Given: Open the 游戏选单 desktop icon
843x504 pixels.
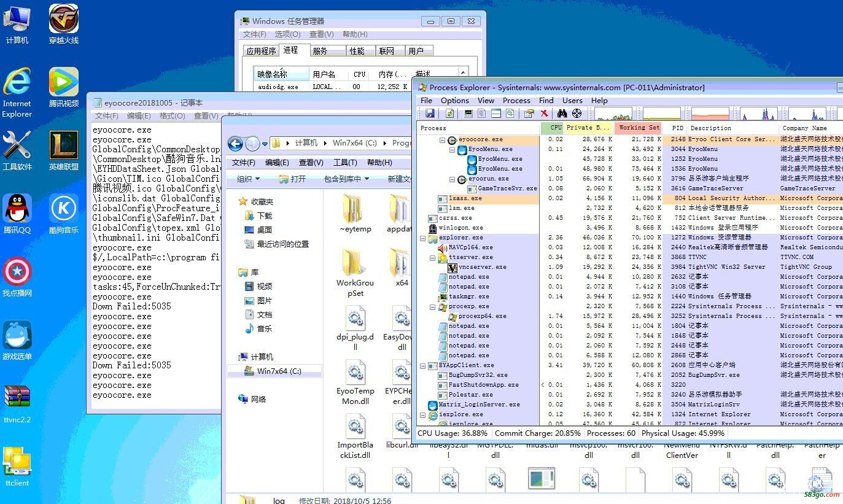Looking at the screenshot, I should point(17,341).
